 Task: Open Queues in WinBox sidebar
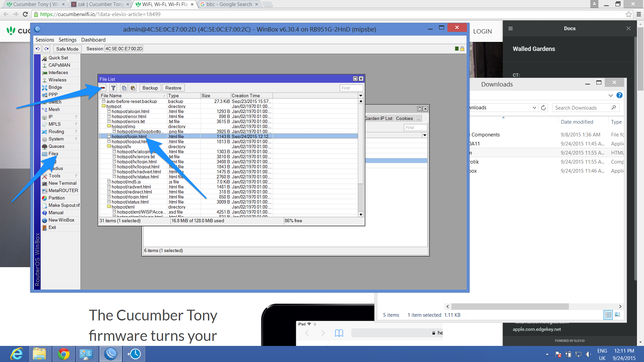click(x=56, y=146)
